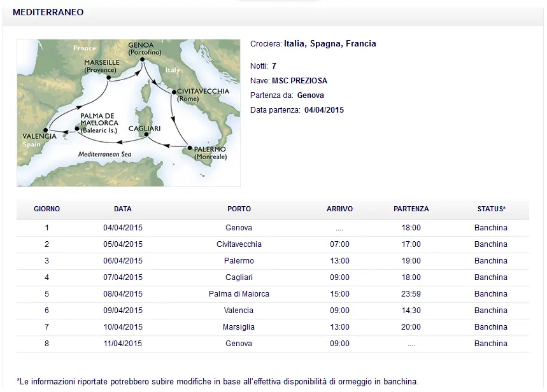Click date cell 11/04/2015
This screenshot has width=547, height=392.
[123, 344]
